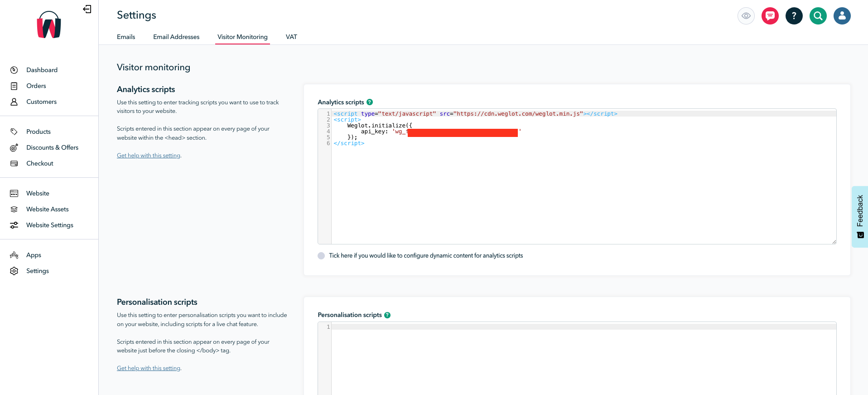Click the 'Weglot.initialize({' code line
Screen dimensions: 868x395
(380, 126)
